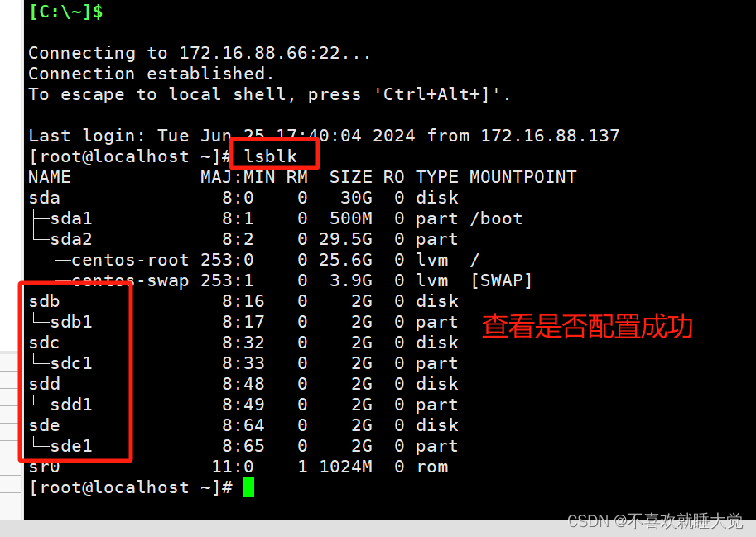Click the 'Connection established.' line
756x537 pixels.
pyautogui.click(x=152, y=74)
